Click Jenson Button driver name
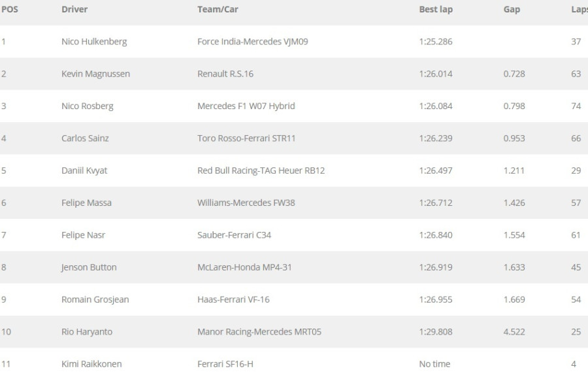The width and height of the screenshot is (588, 377). click(89, 267)
